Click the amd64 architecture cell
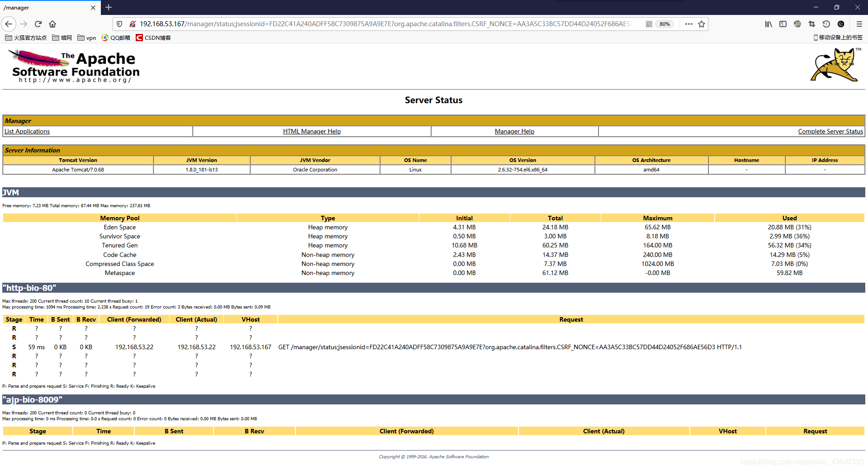The width and height of the screenshot is (868, 470). point(651,170)
